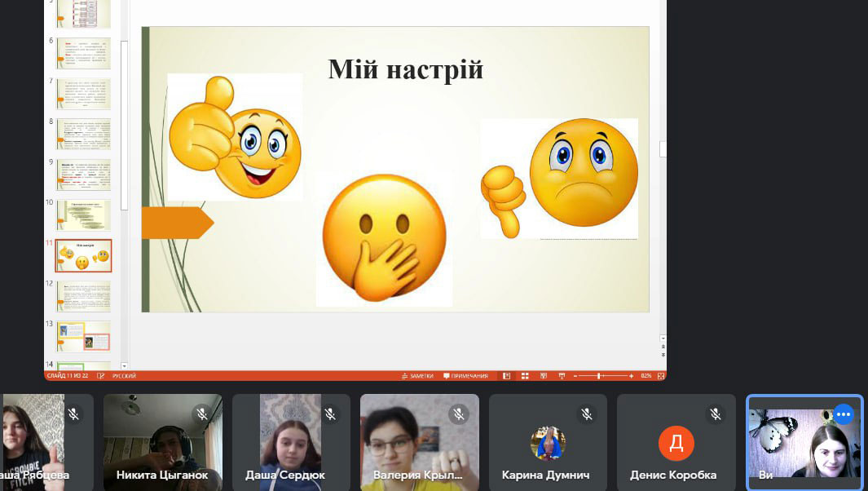Click muted mic icon on Даша Сердюк tile
Viewport: 868px width, 491px height.
coord(330,414)
